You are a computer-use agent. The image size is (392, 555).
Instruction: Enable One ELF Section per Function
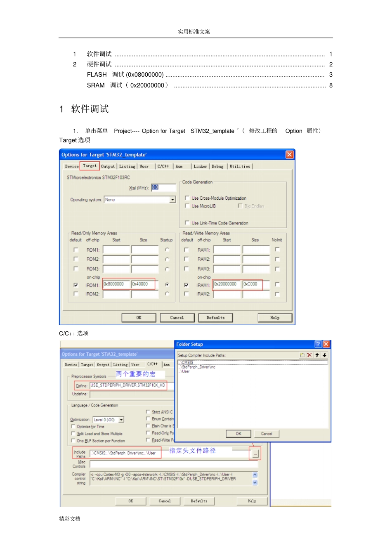coord(73,441)
